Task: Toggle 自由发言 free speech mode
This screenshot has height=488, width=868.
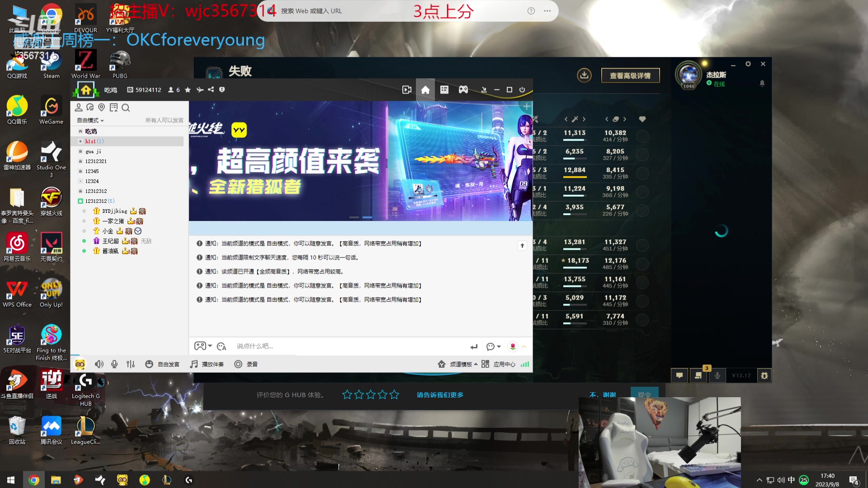Action: coord(162,364)
